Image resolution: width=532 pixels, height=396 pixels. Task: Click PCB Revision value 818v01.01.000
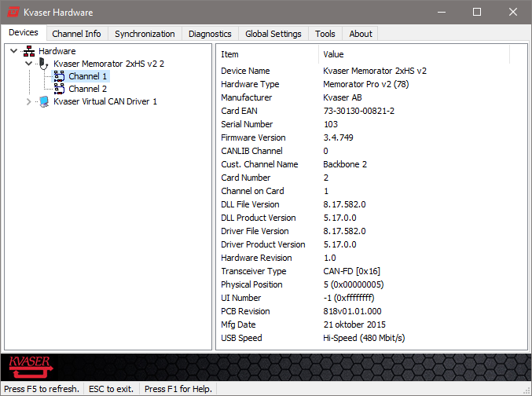click(x=353, y=311)
